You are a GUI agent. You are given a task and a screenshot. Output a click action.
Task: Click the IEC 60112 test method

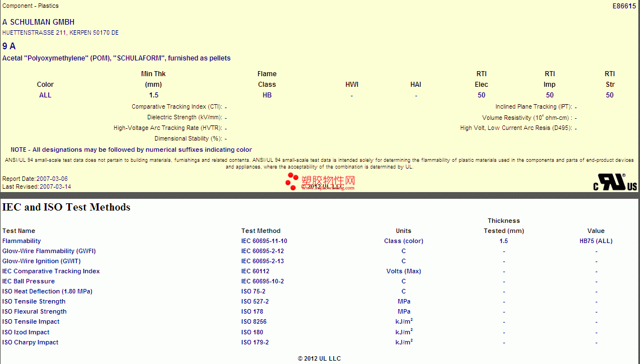click(255, 272)
